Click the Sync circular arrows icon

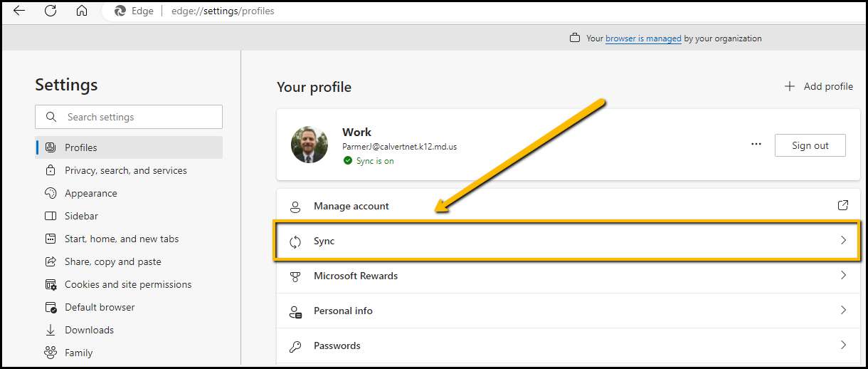point(295,241)
